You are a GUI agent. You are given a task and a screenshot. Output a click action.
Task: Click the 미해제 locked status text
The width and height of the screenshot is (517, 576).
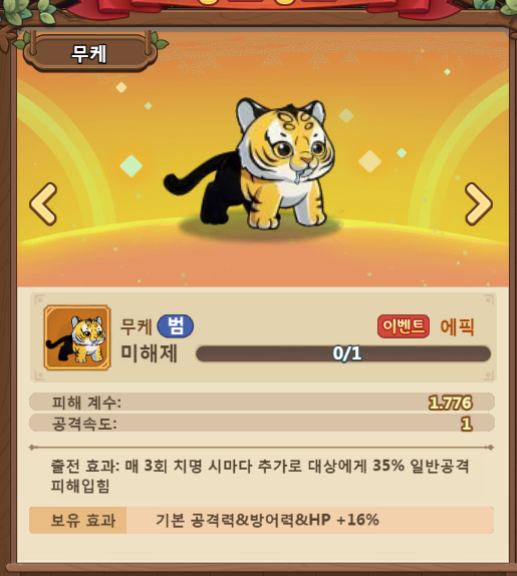(x=149, y=353)
